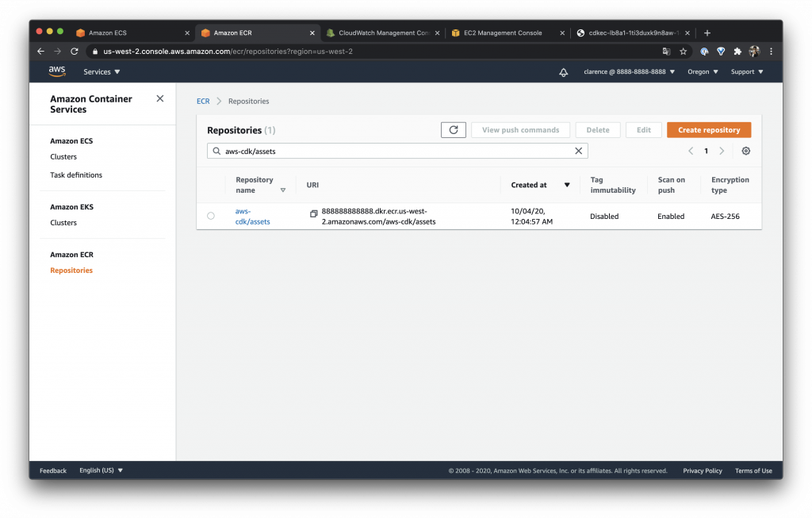Click the View push commands button
This screenshot has height=518, width=812.
tap(520, 130)
